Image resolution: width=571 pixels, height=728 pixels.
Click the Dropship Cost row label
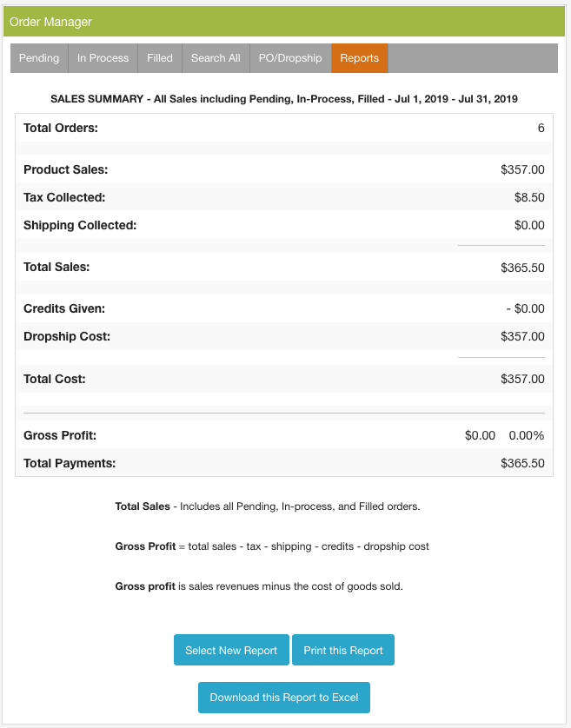click(67, 336)
